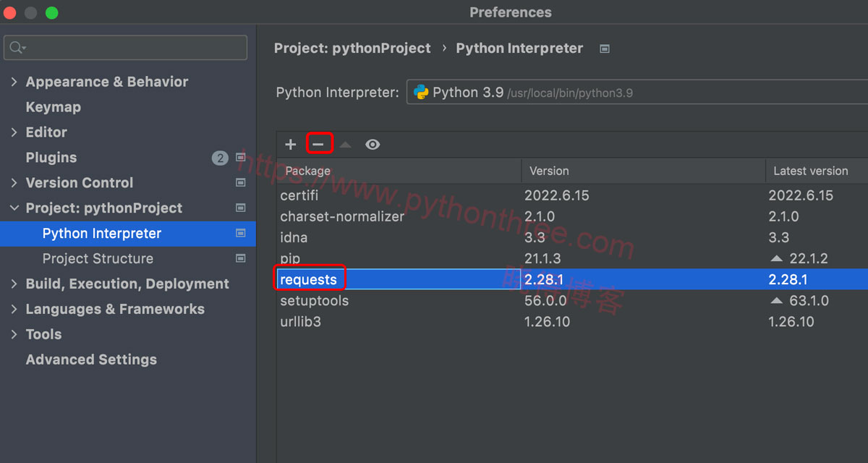The width and height of the screenshot is (868, 463).
Task: Click the green window zoom button
Action: click(x=51, y=12)
